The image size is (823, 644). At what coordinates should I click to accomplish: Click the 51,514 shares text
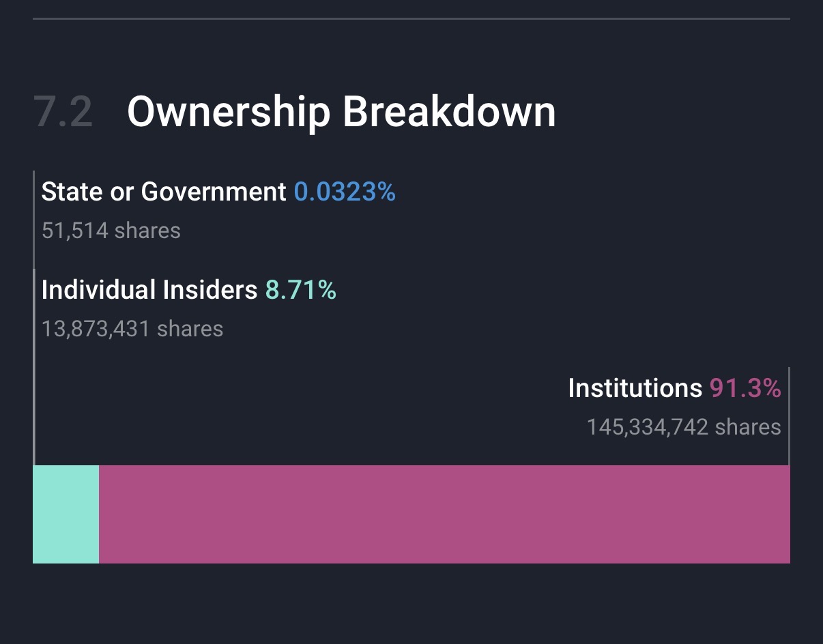(111, 231)
